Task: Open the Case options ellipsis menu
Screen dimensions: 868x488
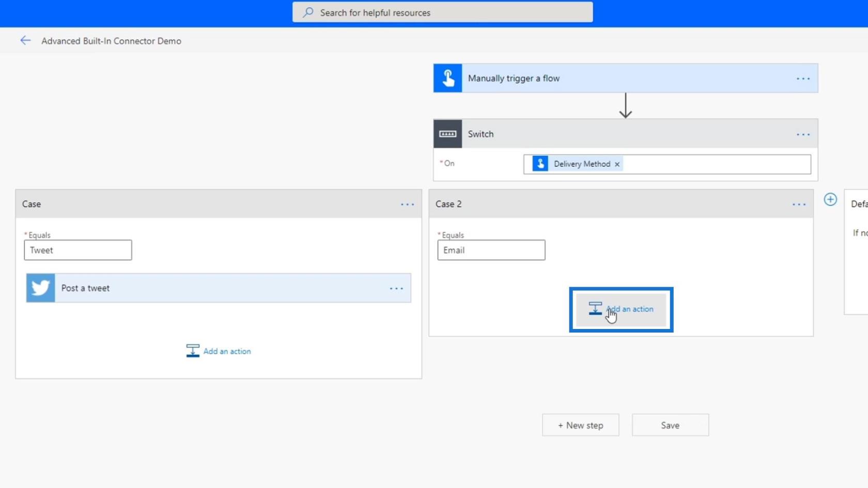Action: pyautogui.click(x=407, y=204)
